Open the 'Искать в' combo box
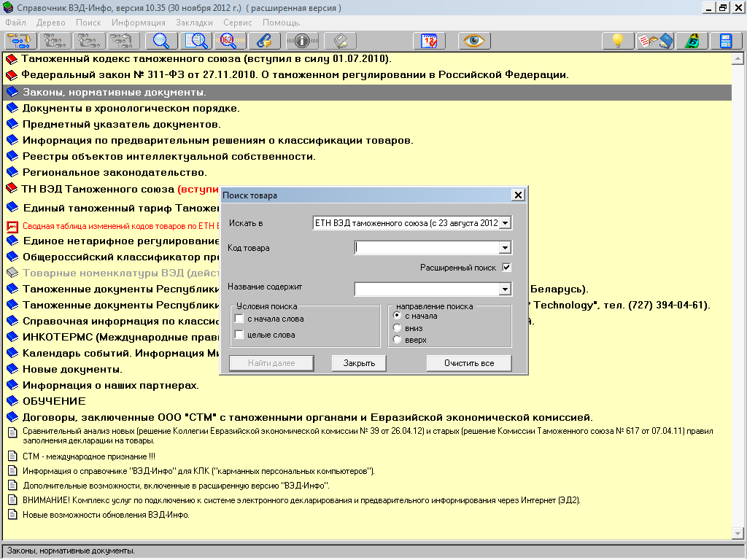The height and width of the screenshot is (560, 747). click(412, 223)
